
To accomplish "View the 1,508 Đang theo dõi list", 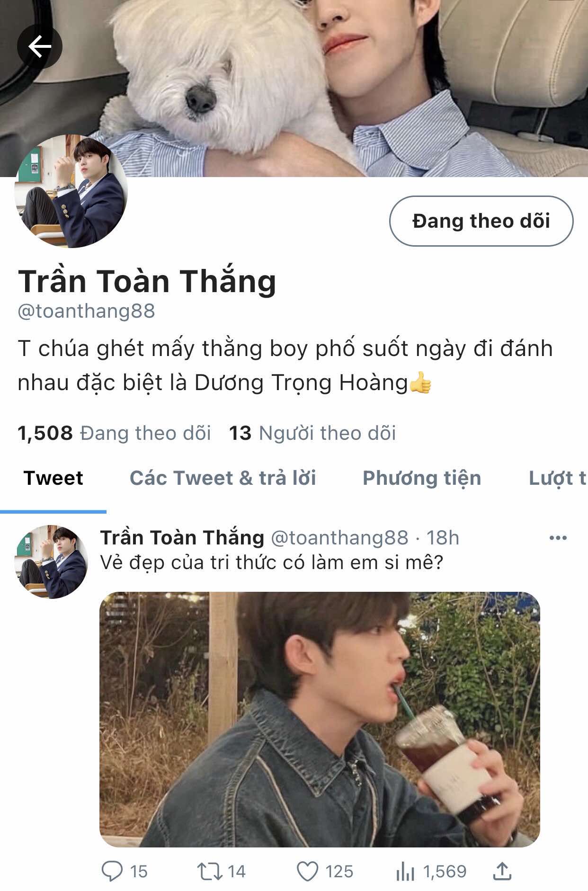I will coord(114,433).
